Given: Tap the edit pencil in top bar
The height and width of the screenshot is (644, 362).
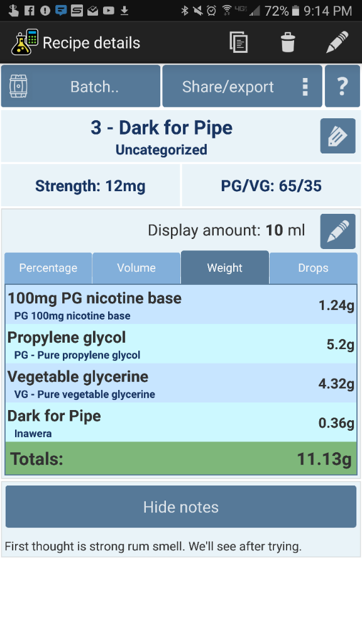Looking at the screenshot, I should (x=337, y=42).
